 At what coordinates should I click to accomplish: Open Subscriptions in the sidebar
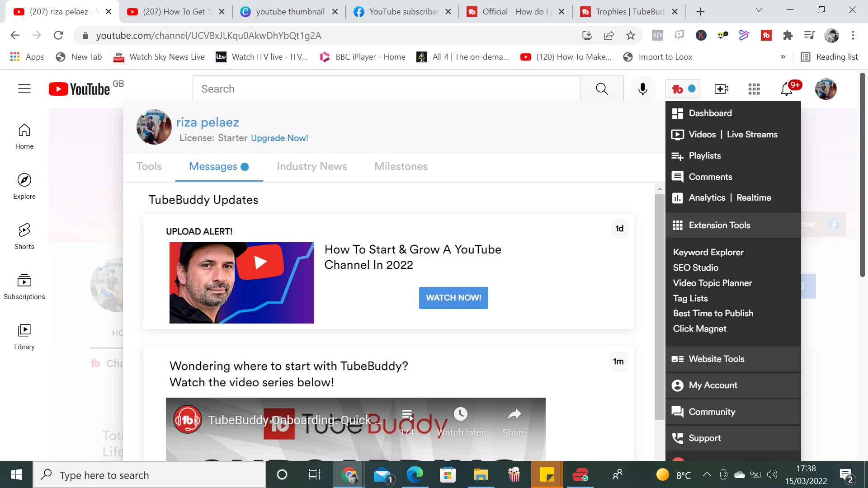pos(24,287)
